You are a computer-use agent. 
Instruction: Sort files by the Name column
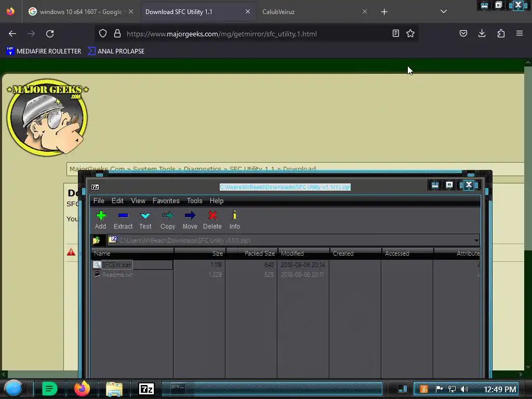pos(132,254)
